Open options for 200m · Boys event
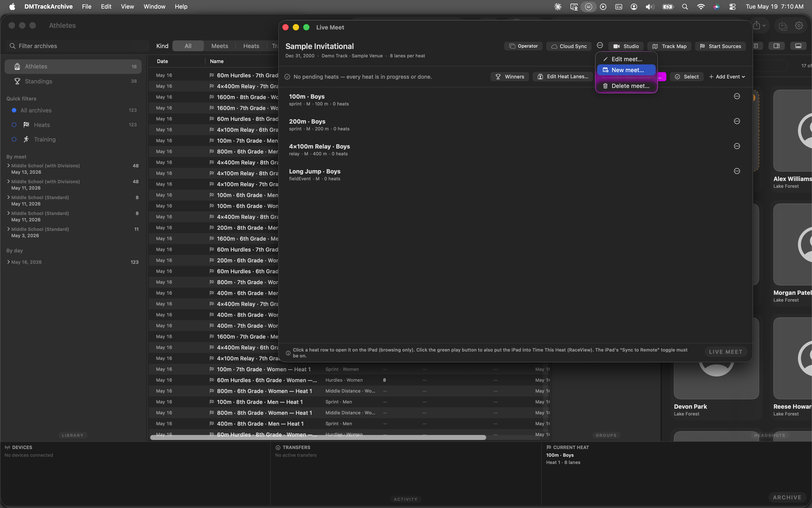Viewport: 812px width, 508px height. pyautogui.click(x=737, y=121)
